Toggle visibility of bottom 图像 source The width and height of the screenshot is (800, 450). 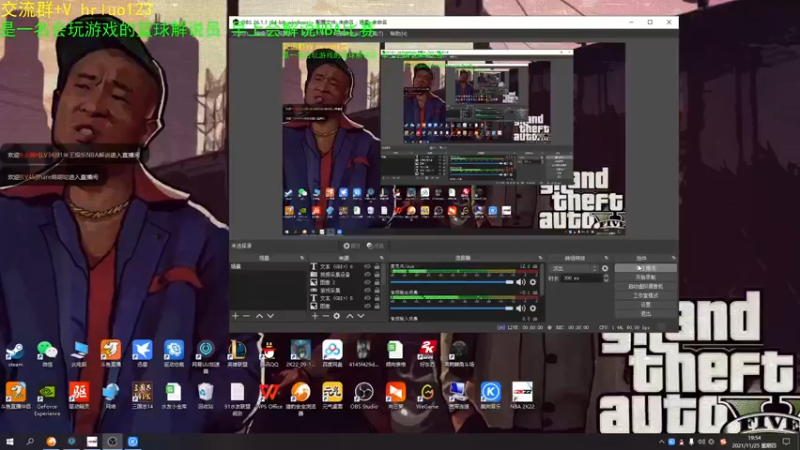367,306
